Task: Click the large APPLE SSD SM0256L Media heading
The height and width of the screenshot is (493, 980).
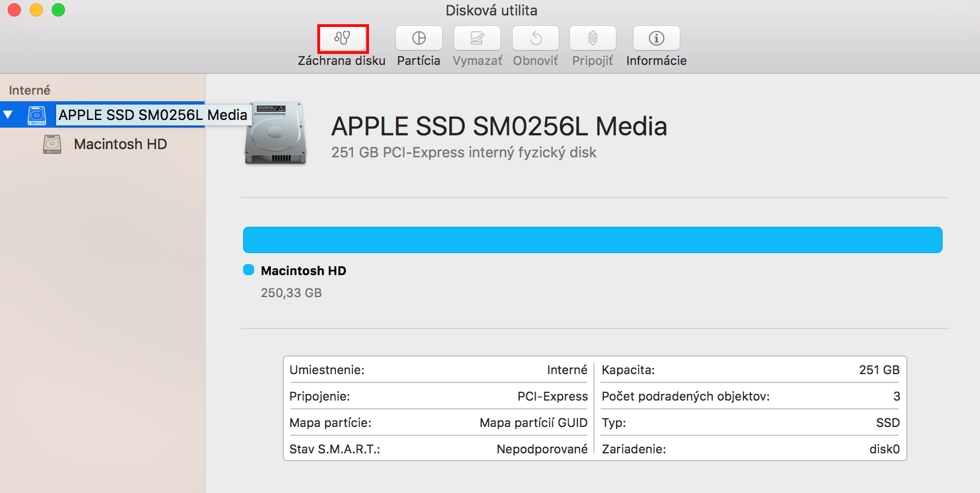Action: pyautogui.click(x=499, y=127)
